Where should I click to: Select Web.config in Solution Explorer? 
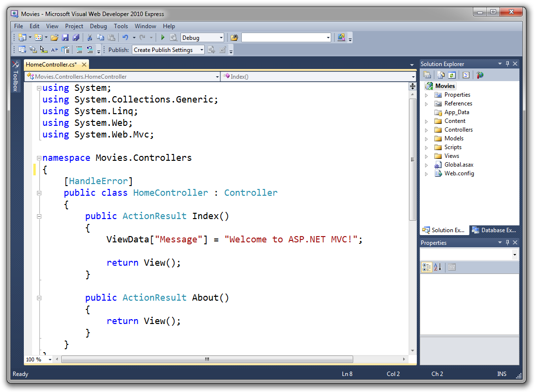pos(459,173)
